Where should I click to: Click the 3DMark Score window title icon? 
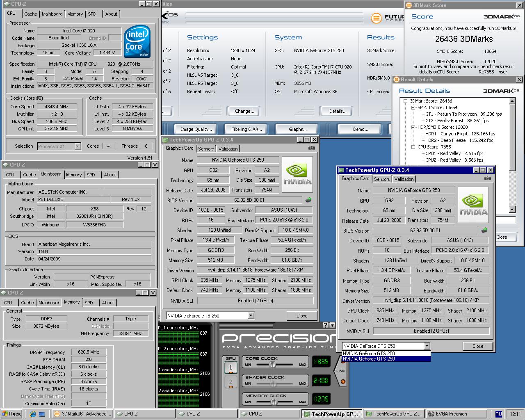point(409,5)
